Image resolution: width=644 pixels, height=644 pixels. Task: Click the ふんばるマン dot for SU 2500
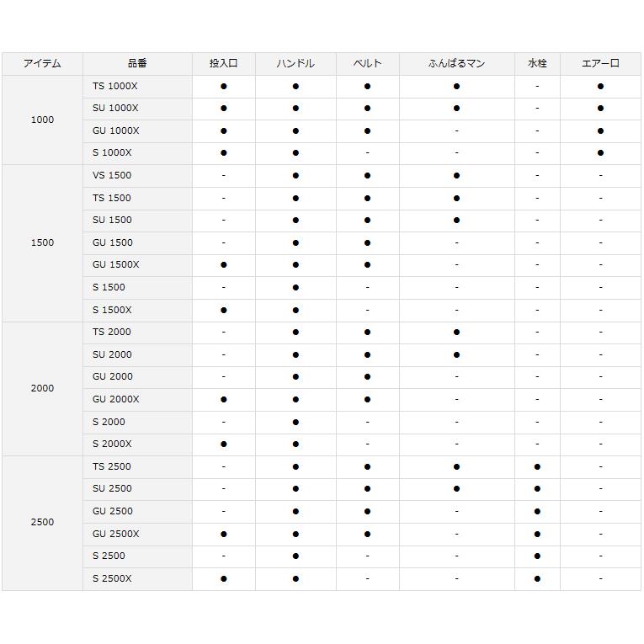point(457,489)
